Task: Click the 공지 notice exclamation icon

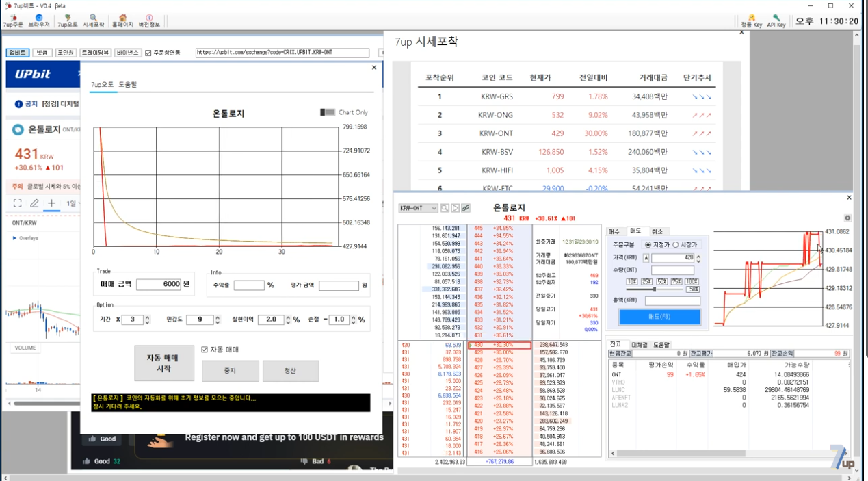Action: coord(18,104)
